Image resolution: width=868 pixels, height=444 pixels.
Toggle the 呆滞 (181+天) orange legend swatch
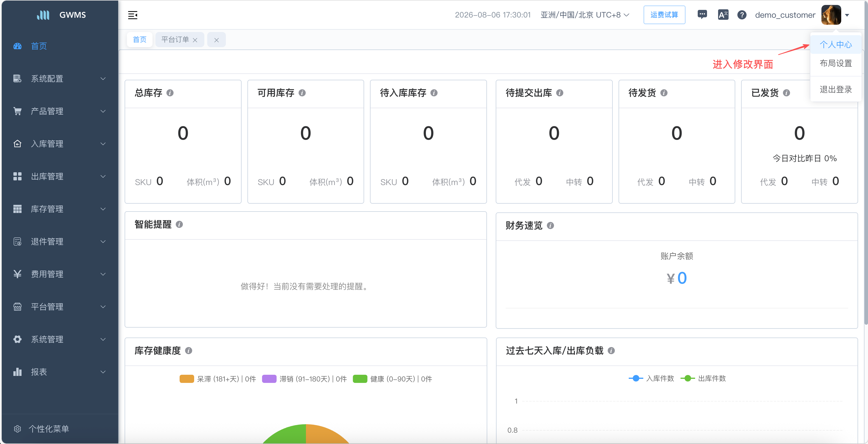[187, 379]
